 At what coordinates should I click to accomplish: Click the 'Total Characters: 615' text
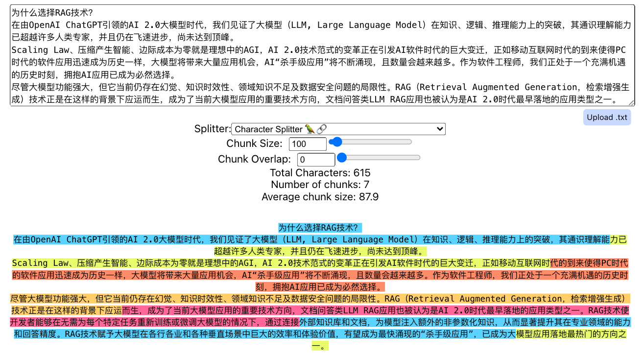point(320,173)
